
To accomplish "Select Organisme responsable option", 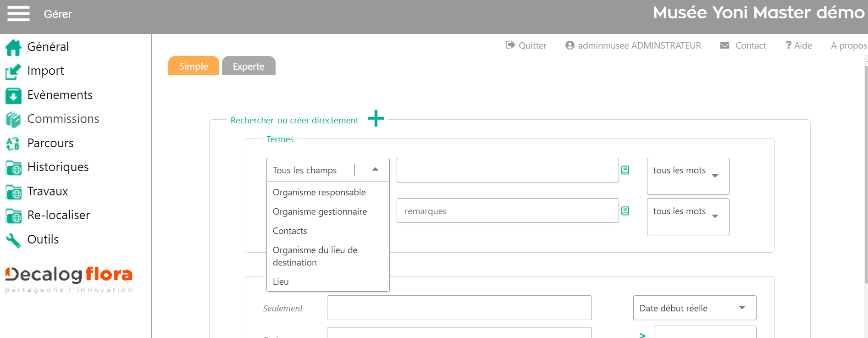I will point(328,192).
